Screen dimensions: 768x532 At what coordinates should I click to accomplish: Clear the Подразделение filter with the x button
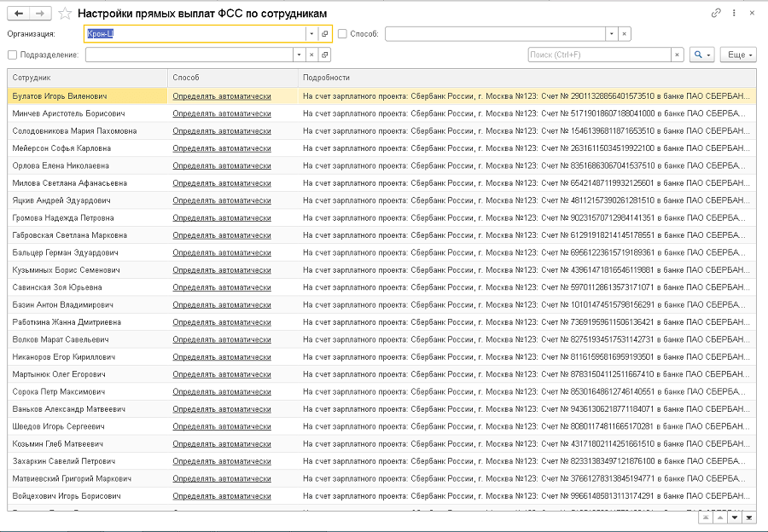(x=311, y=55)
